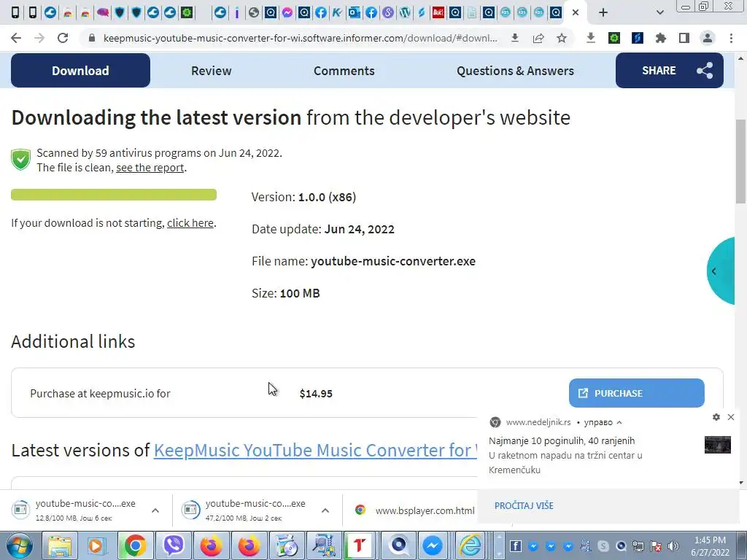Open the clock showing 1:45 PM

(x=710, y=546)
